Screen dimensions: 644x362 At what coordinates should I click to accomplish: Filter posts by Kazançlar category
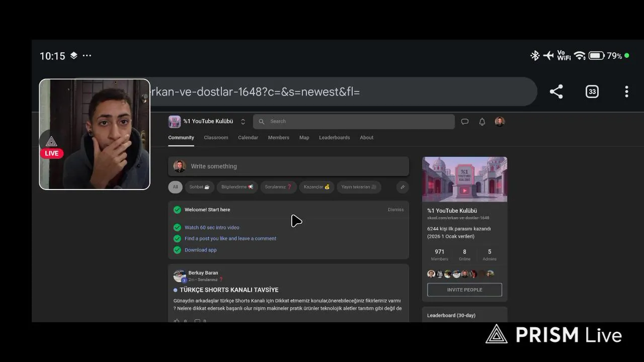[x=316, y=187]
